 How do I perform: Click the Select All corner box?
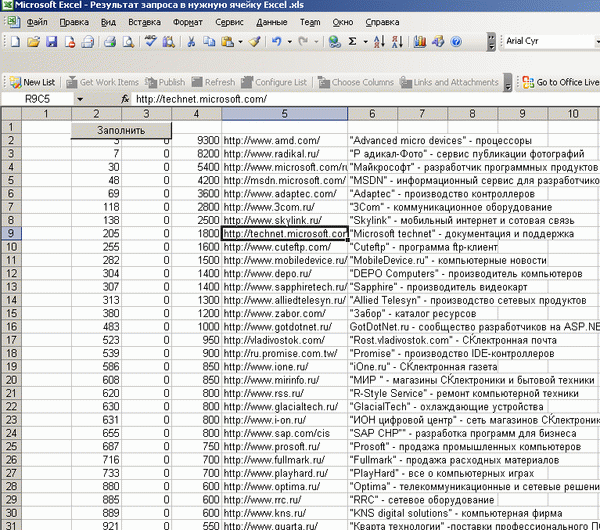click(11, 114)
